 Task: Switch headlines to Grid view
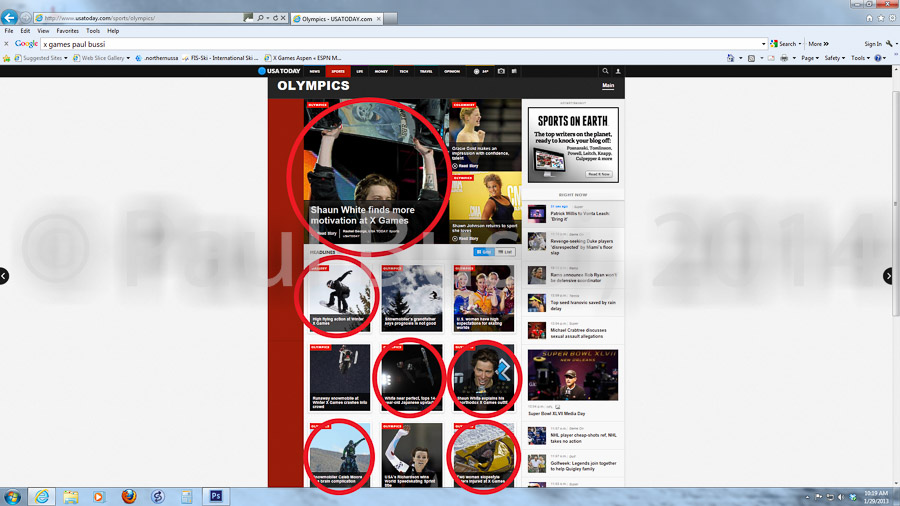[x=483, y=252]
